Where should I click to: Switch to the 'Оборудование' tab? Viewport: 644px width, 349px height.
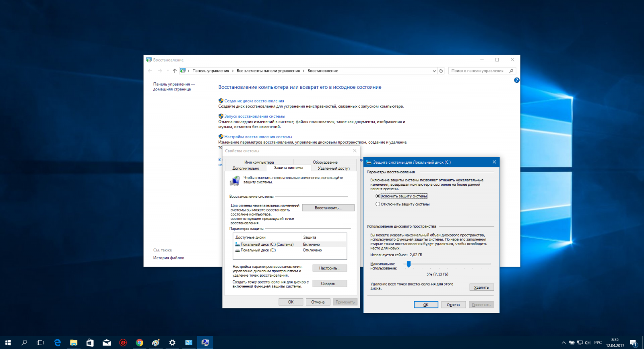pyautogui.click(x=325, y=162)
